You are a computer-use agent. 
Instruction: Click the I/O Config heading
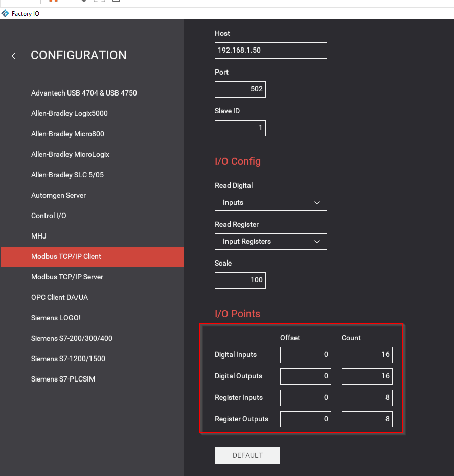click(x=238, y=161)
